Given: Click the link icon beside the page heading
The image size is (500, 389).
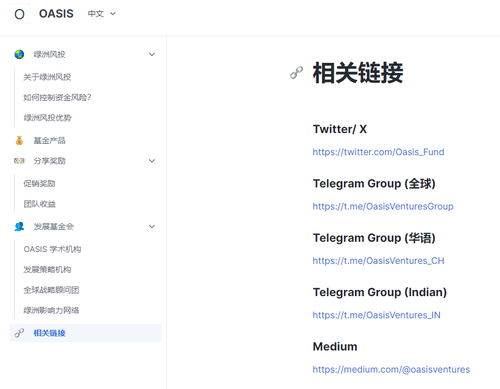Looking at the screenshot, I should [296, 73].
